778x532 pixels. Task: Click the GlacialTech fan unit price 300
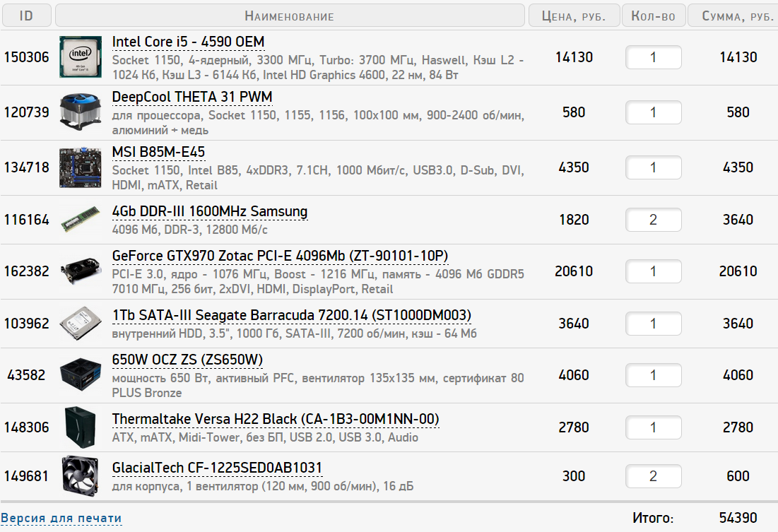click(574, 476)
